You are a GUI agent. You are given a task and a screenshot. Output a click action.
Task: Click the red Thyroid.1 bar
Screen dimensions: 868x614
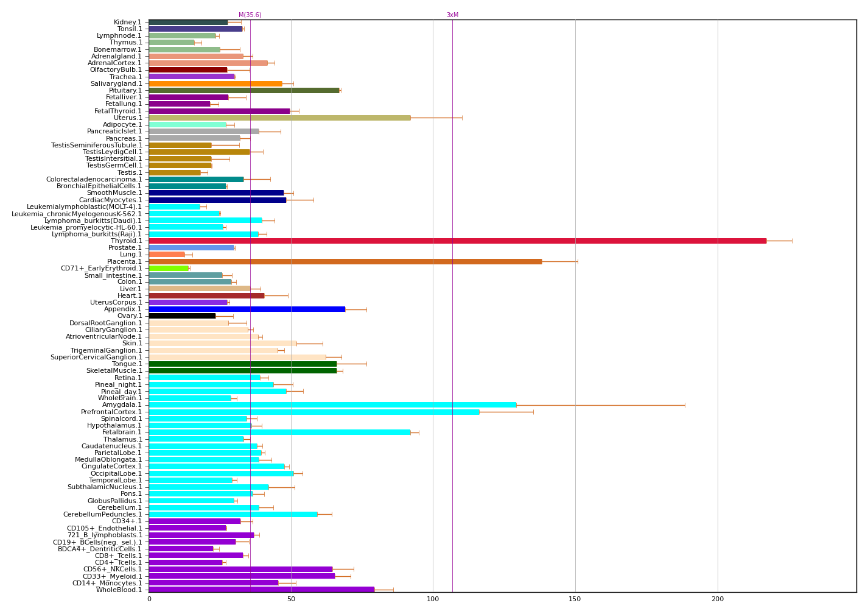[457, 241]
